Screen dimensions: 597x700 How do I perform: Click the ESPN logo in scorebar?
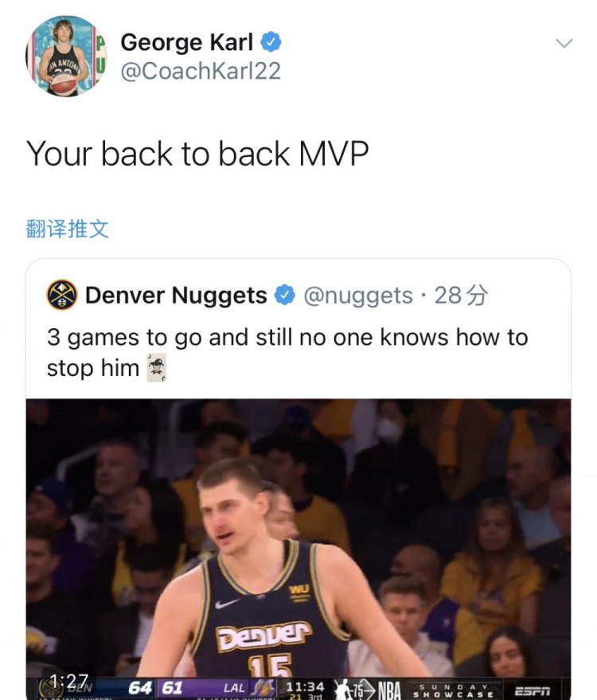[533, 691]
